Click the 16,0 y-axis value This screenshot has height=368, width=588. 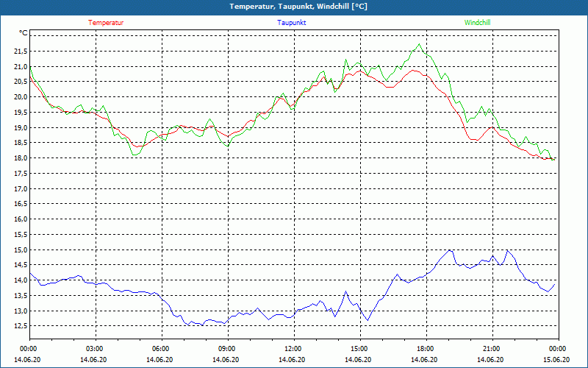[21, 219]
